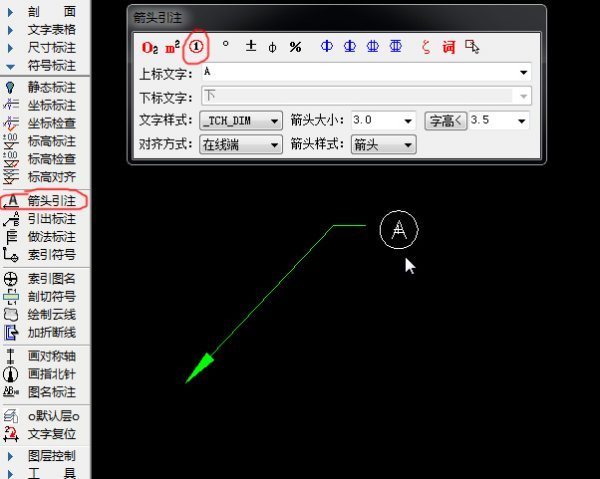Image resolution: width=600 pixels, height=479 pixels.
Task: Insert the plus-minus ± symbol
Action: [x=251, y=47]
